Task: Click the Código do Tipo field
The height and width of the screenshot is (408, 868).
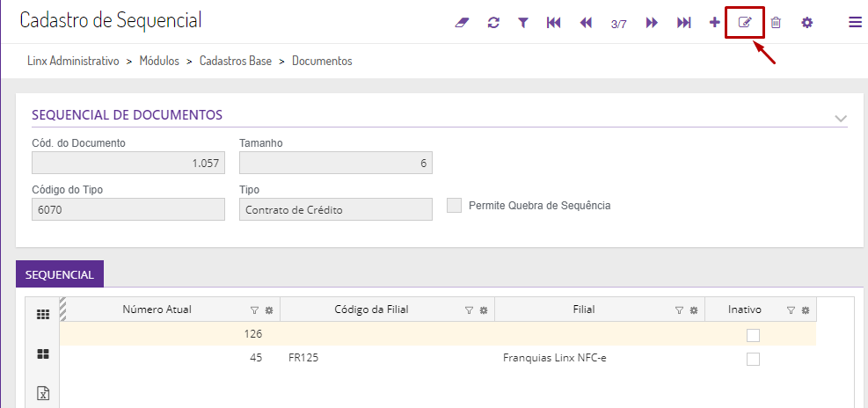Action: point(128,209)
